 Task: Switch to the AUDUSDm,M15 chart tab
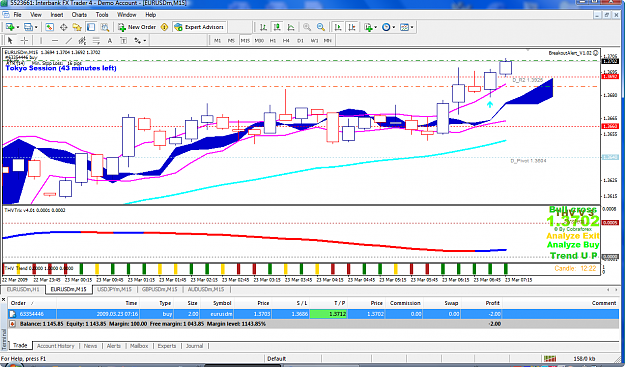[206, 289]
